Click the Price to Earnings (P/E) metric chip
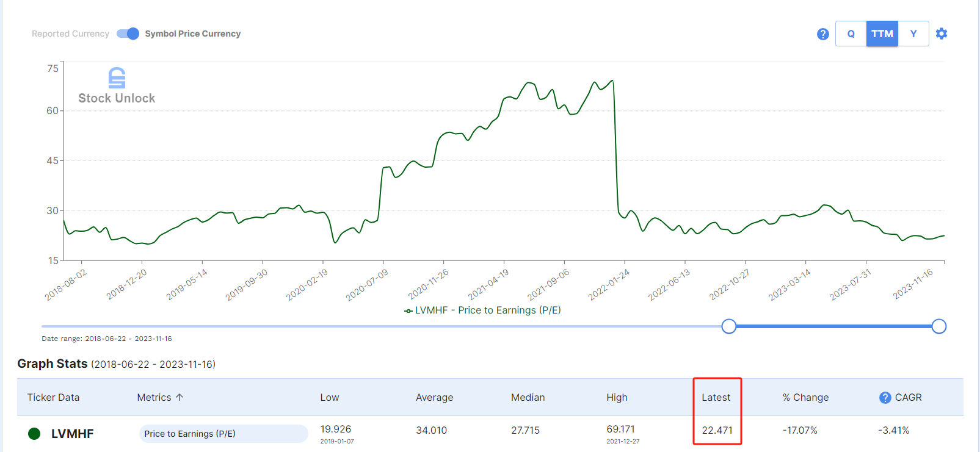The height and width of the screenshot is (452, 980). [x=223, y=434]
